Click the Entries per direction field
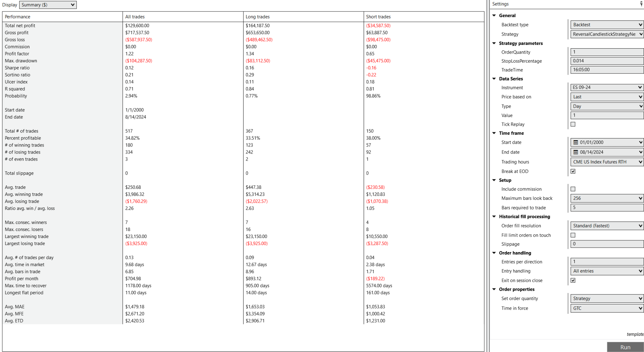This screenshot has width=644, height=352. point(607,262)
